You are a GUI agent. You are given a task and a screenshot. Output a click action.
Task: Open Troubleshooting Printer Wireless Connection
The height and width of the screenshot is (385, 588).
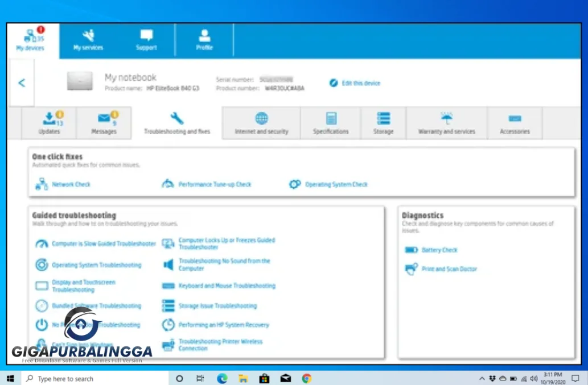(x=220, y=345)
